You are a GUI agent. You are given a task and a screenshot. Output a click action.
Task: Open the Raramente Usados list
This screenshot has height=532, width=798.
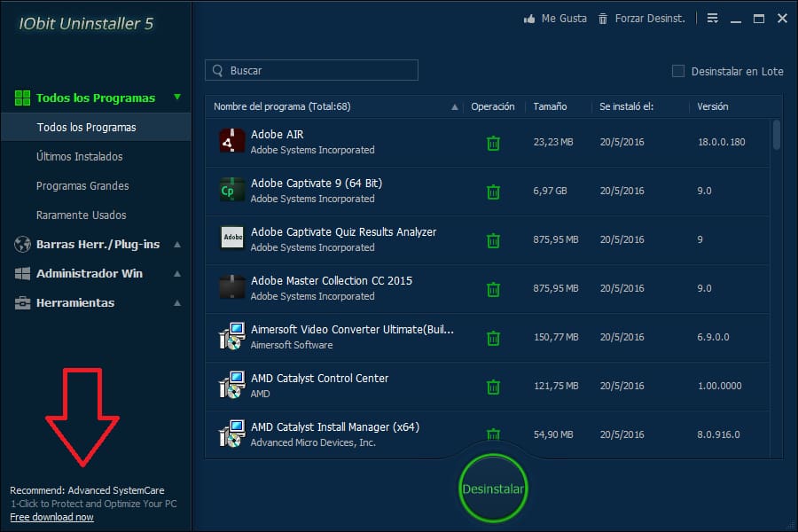point(82,215)
